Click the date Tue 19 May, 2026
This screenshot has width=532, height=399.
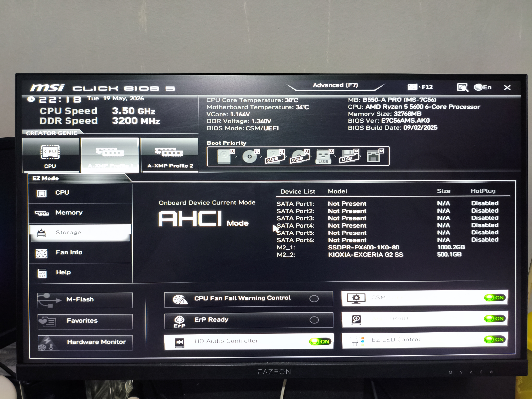point(116,99)
